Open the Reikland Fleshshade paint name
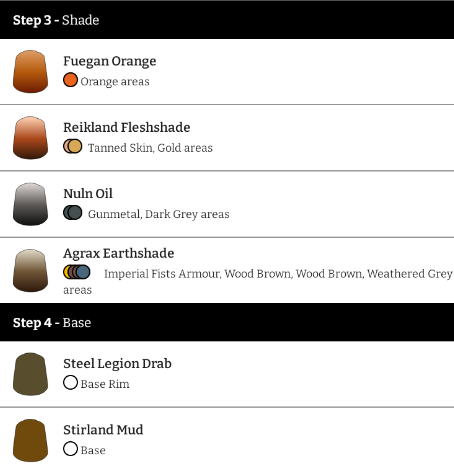Viewport: 454px width, 472px height. (x=127, y=127)
